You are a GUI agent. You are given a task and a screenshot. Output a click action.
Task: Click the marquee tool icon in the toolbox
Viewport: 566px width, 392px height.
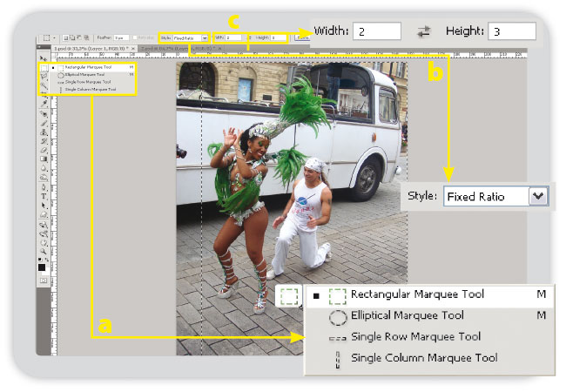pyautogui.click(x=44, y=66)
